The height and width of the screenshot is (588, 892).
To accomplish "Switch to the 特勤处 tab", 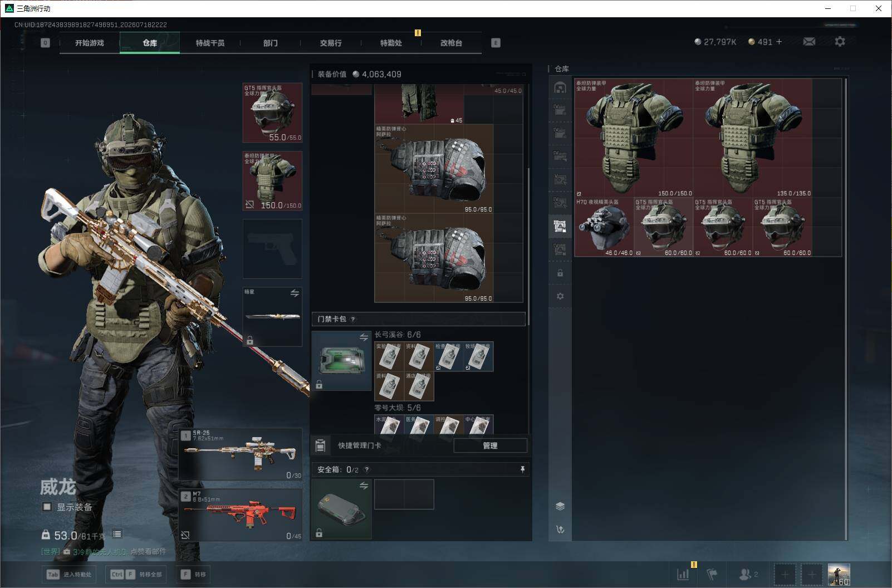I will tap(391, 43).
